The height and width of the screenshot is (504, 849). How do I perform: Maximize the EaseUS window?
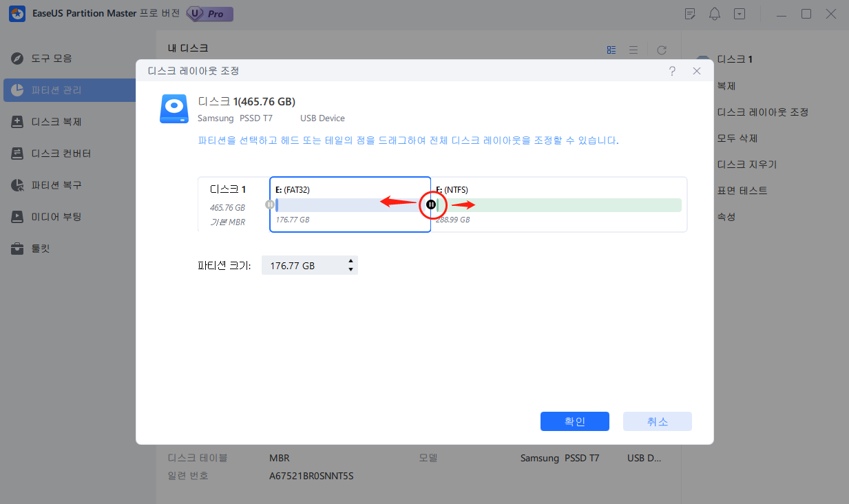(806, 14)
